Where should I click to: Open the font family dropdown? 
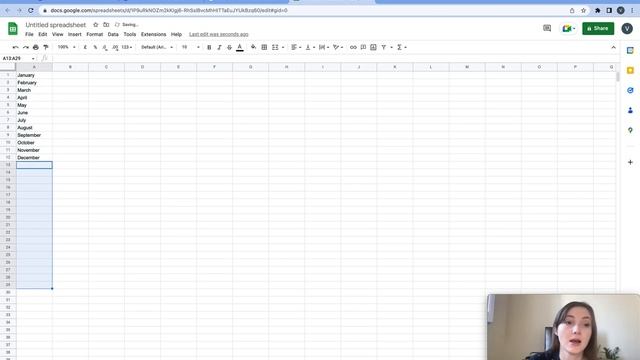pyautogui.click(x=157, y=47)
